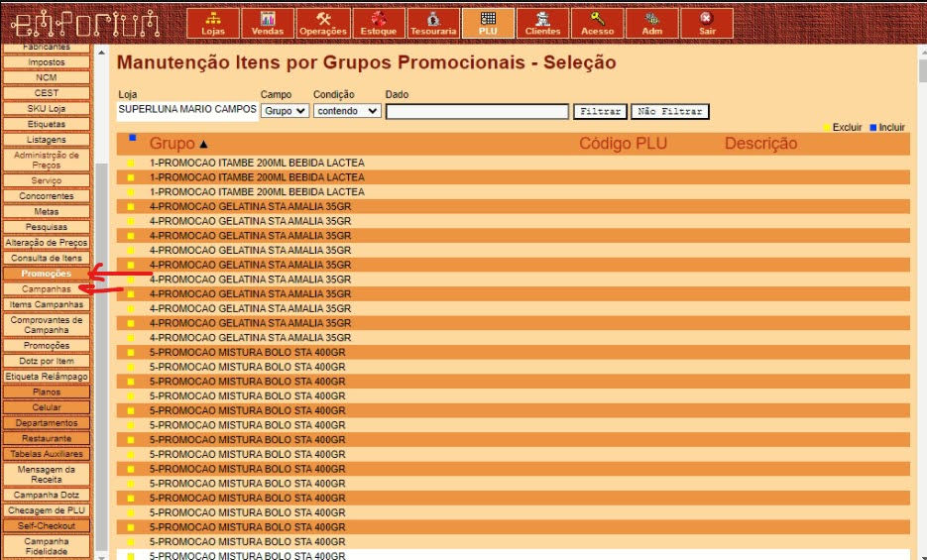The image size is (927, 560).
Task: Sort by the Código PLU column header
Action: 624,144
